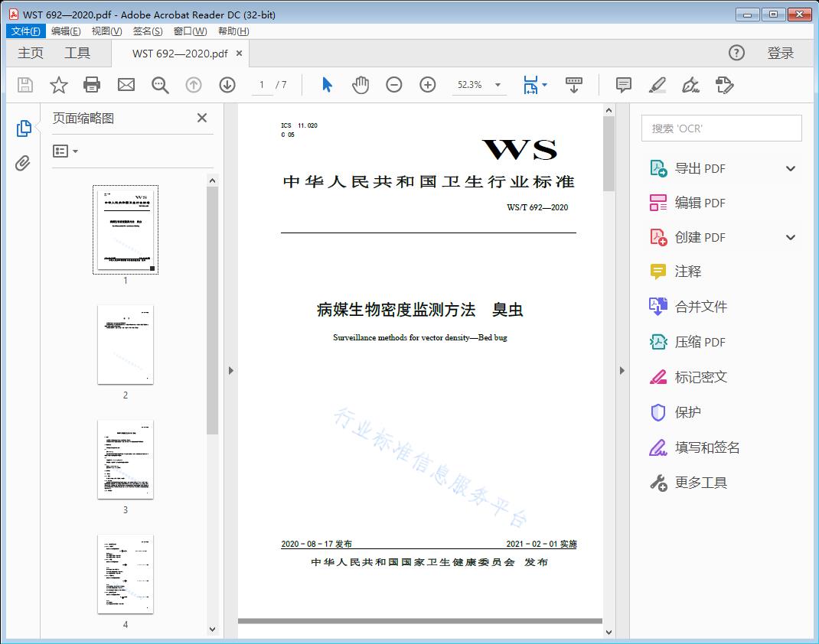Send file by email envelope icon
This screenshot has width=819, height=644.
(x=126, y=85)
